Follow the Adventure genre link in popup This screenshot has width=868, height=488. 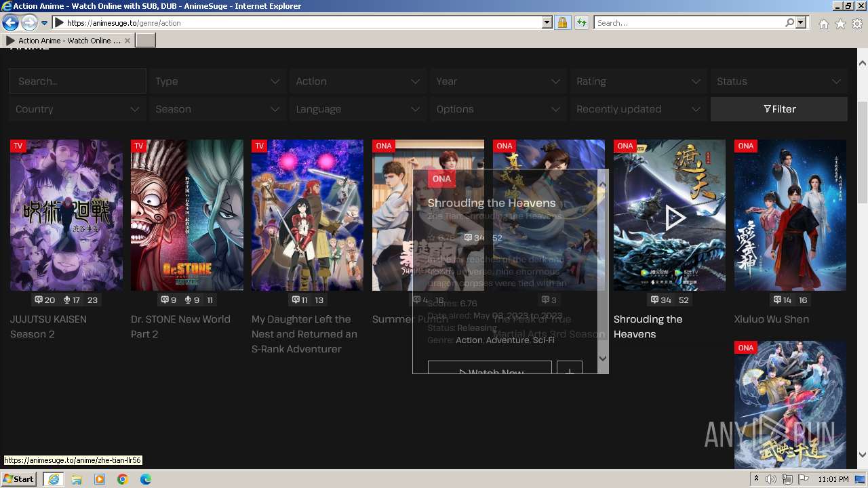pos(507,340)
